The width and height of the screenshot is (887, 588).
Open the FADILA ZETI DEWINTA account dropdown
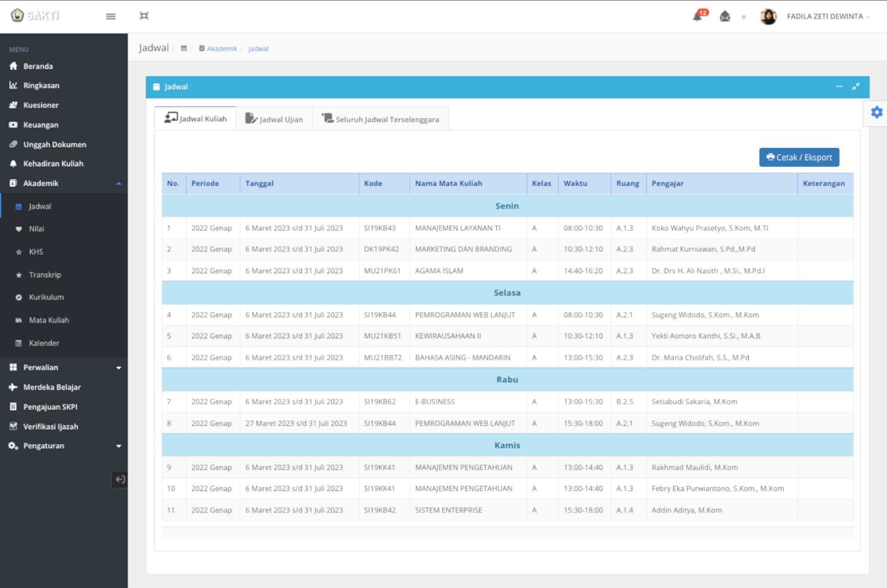[826, 16]
